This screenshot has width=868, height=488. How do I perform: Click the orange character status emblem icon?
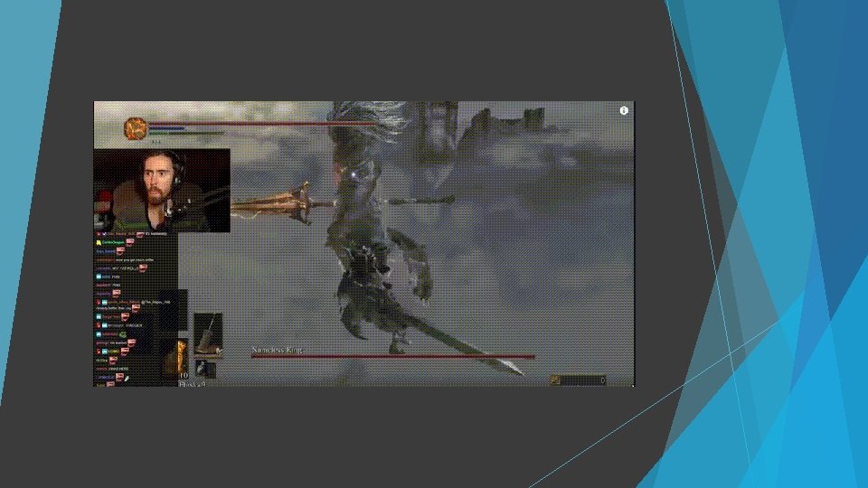click(x=135, y=129)
